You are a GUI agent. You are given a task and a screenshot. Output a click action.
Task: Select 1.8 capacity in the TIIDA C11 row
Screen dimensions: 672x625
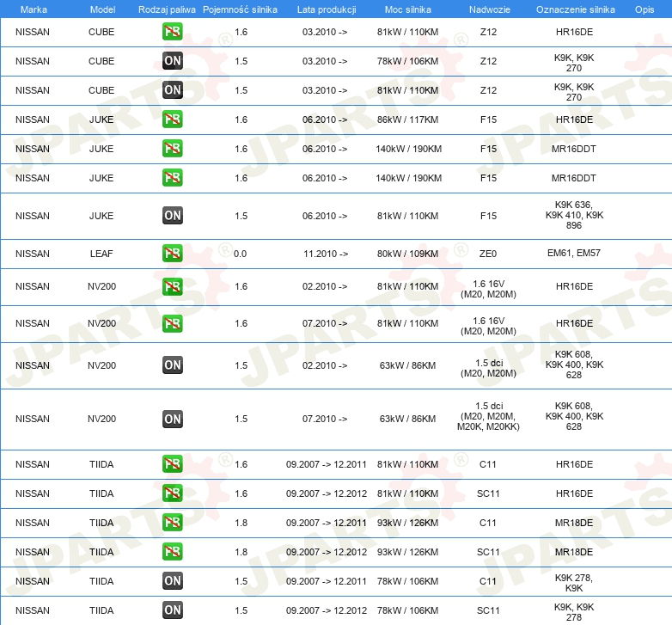point(241,523)
